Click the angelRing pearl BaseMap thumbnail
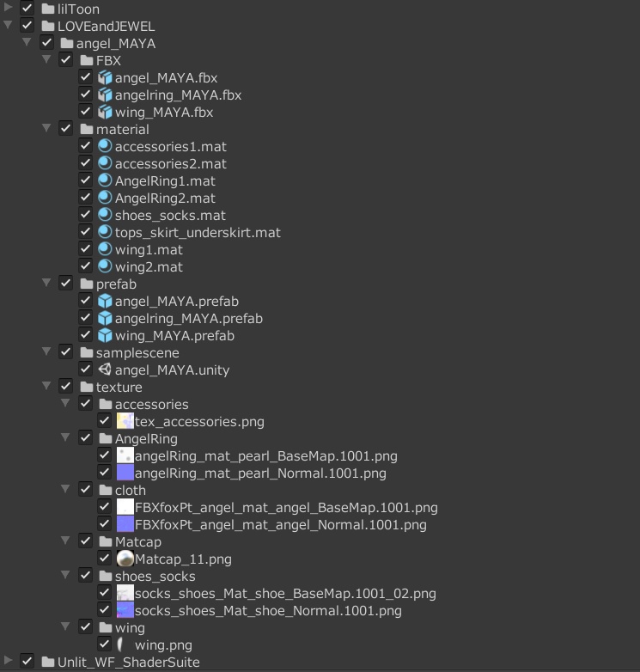 click(125, 455)
